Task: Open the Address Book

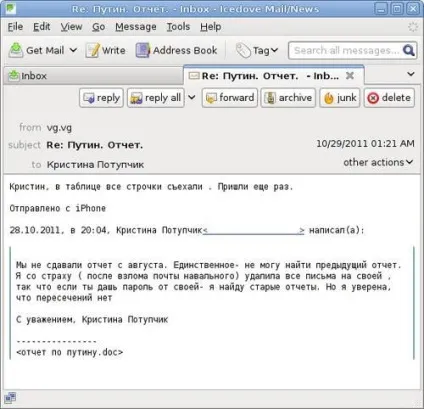Action: 176,50
